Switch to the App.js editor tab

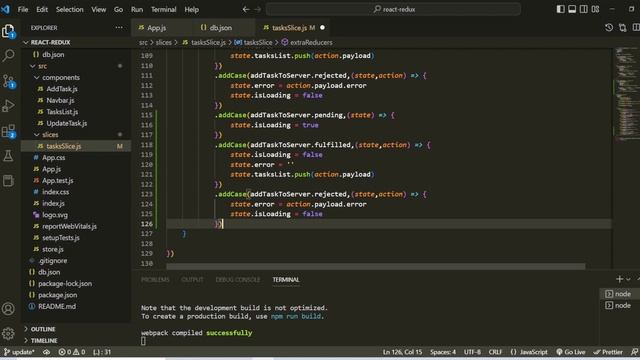coord(157,27)
